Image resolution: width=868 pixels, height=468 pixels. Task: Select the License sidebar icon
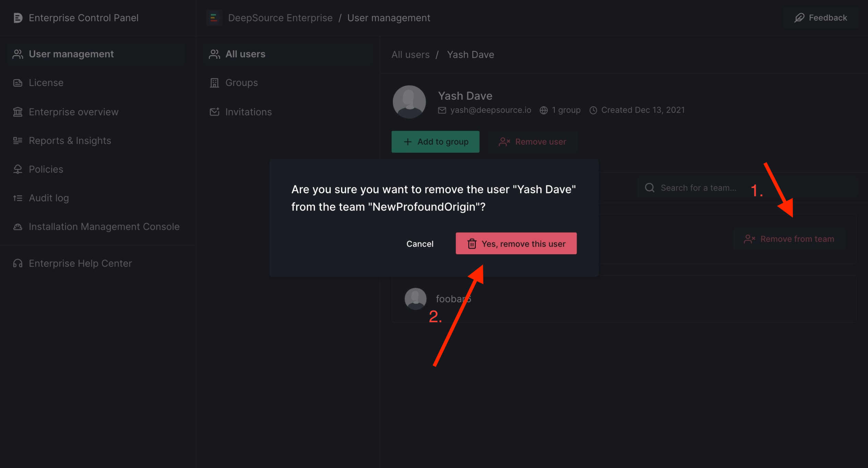coord(18,82)
